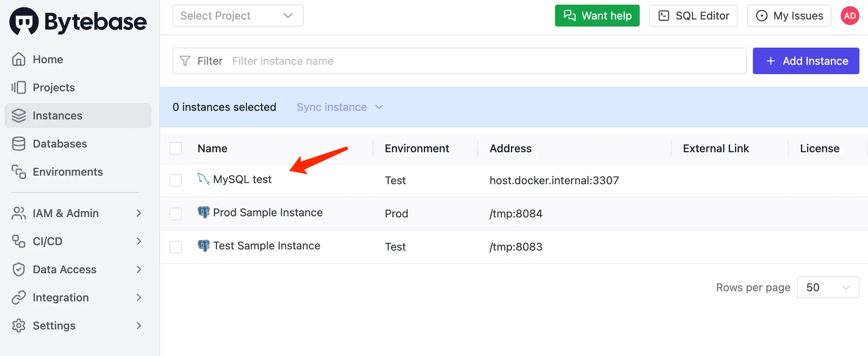Image resolution: width=868 pixels, height=356 pixels.
Task: Toggle the select-all instances checkbox
Action: point(176,148)
